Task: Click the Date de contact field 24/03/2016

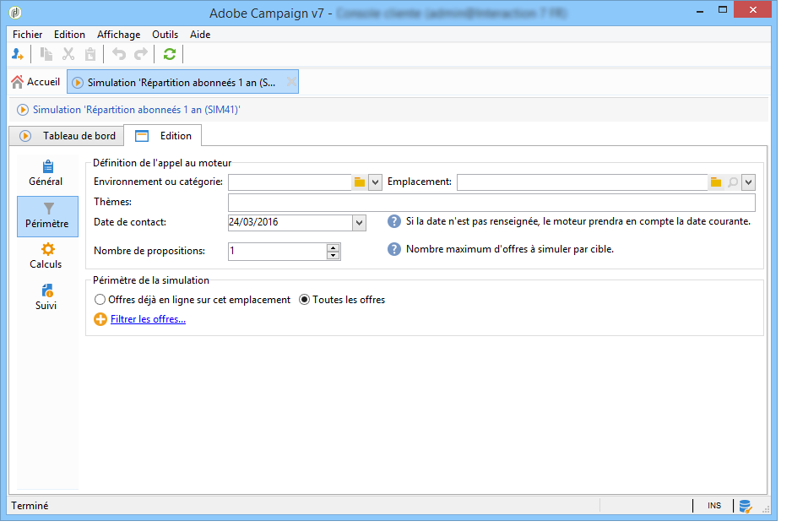Action: pyautogui.click(x=290, y=223)
